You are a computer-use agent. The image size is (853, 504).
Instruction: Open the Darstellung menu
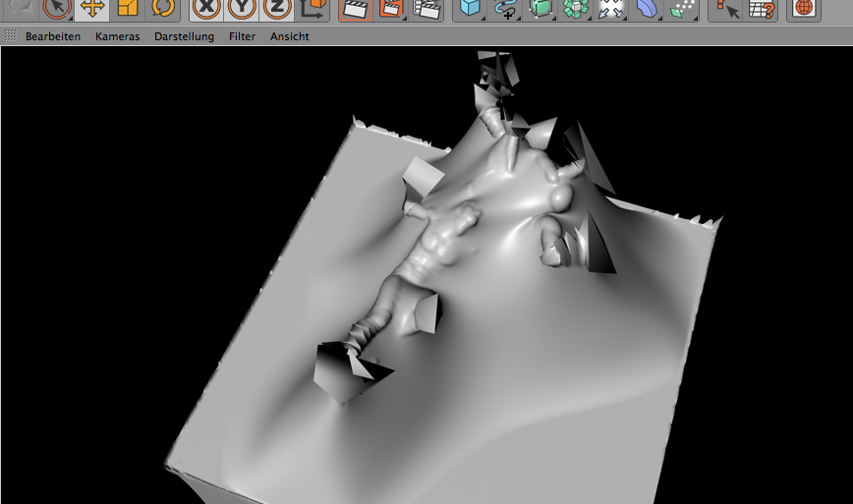point(184,36)
